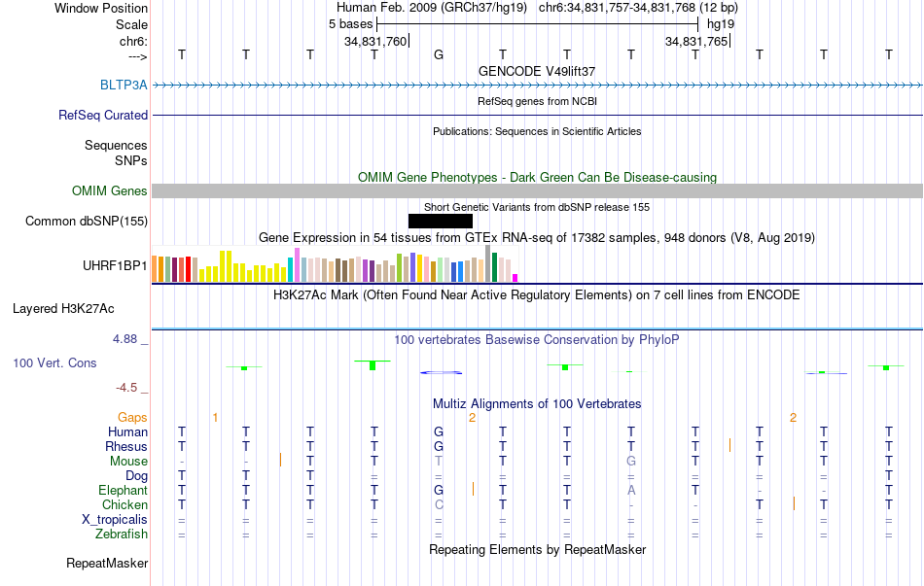Click the 100 Vert. Cons label

54,362
